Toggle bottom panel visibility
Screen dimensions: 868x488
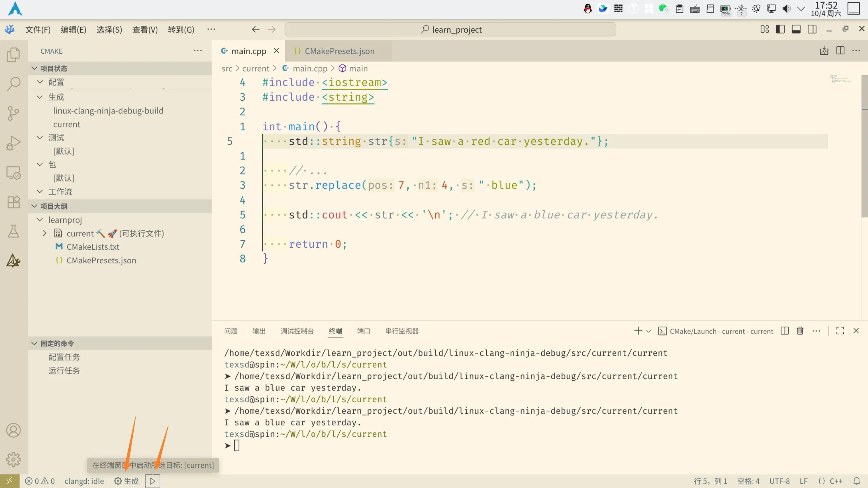796,29
